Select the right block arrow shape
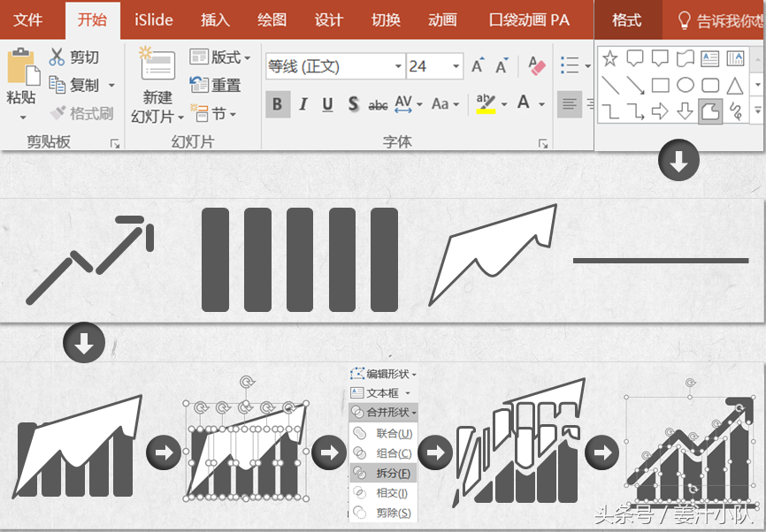This screenshot has width=766, height=532. click(x=660, y=111)
